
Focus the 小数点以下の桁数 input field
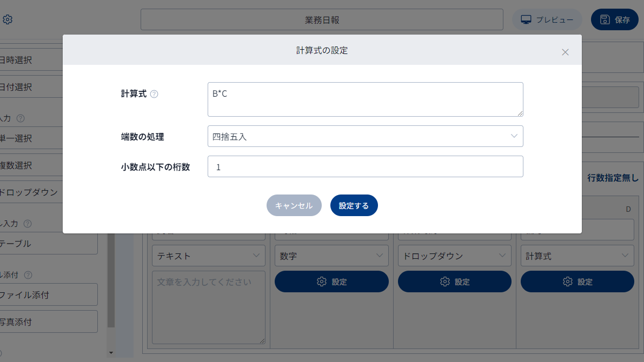(365, 167)
